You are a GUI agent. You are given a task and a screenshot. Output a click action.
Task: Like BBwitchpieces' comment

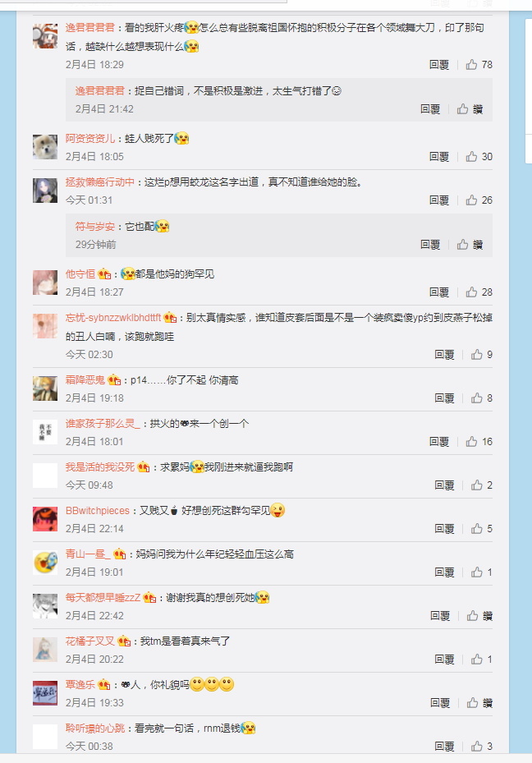tap(476, 528)
